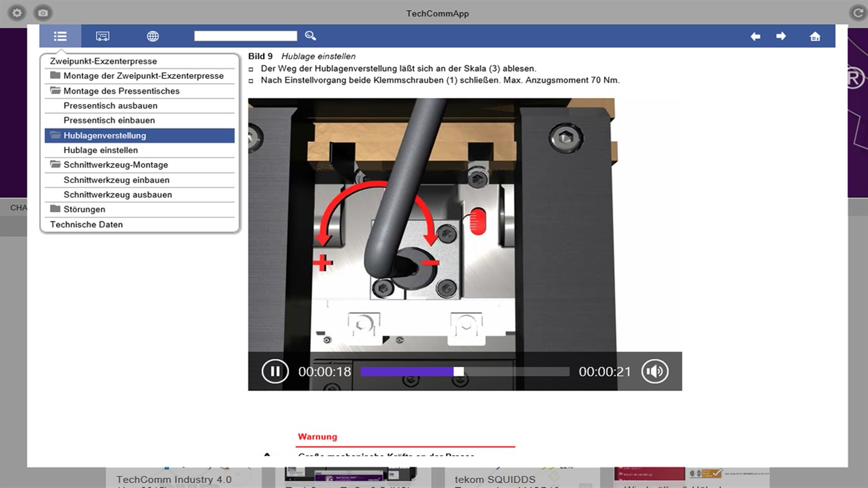Go to the home screen via home icon
This screenshot has height=488, width=868.
tap(815, 36)
